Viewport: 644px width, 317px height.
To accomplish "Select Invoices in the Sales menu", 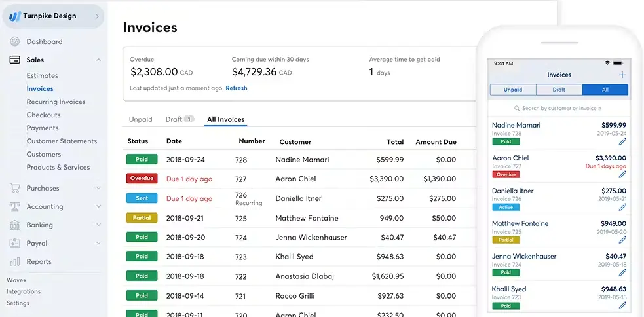I will tap(40, 88).
